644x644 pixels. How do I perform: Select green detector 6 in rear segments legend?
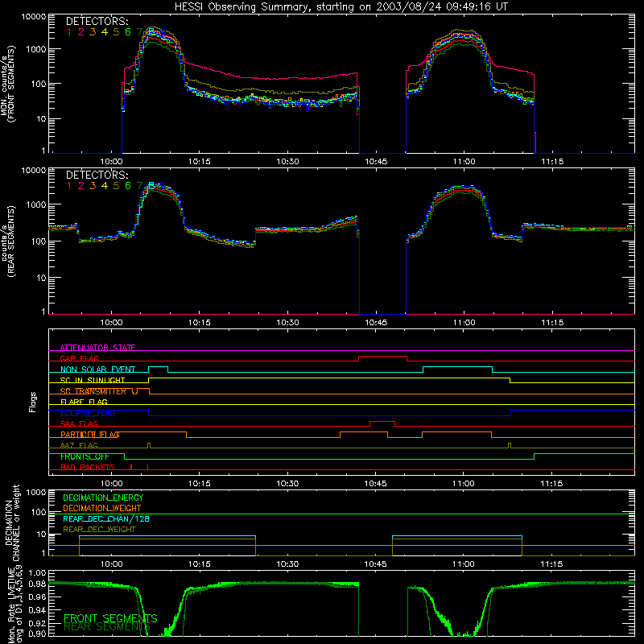click(128, 186)
